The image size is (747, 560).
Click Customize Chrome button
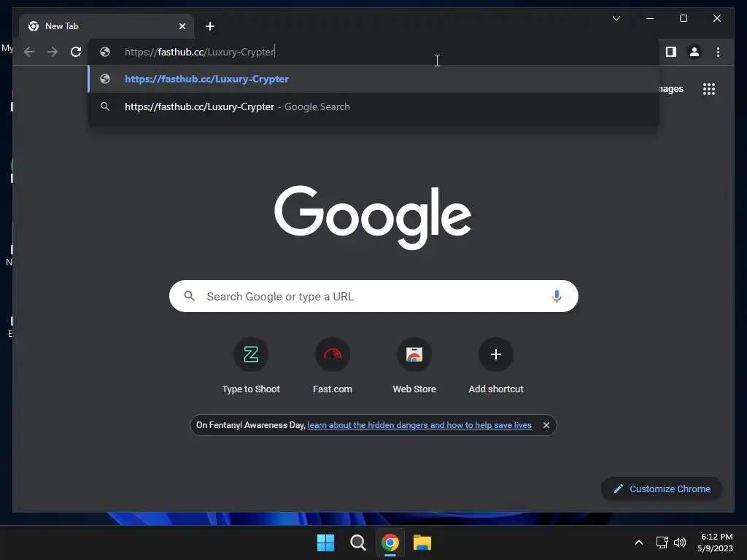[662, 489]
